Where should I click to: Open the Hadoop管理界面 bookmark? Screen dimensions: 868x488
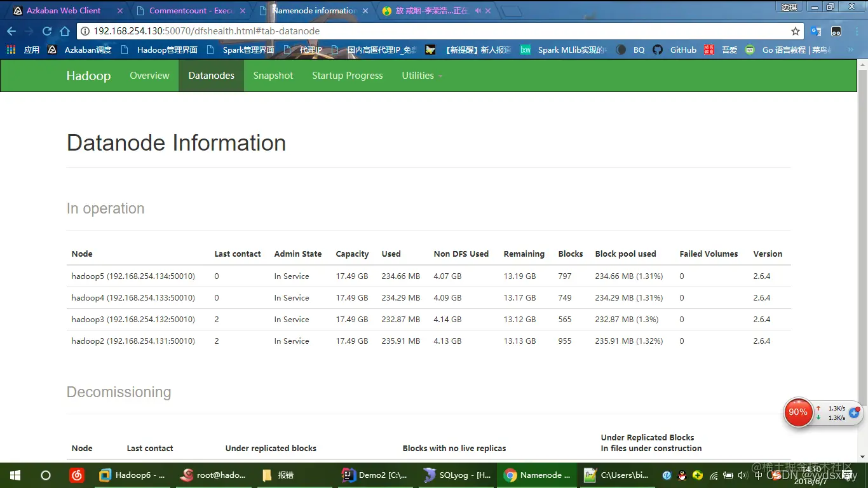[159, 50]
